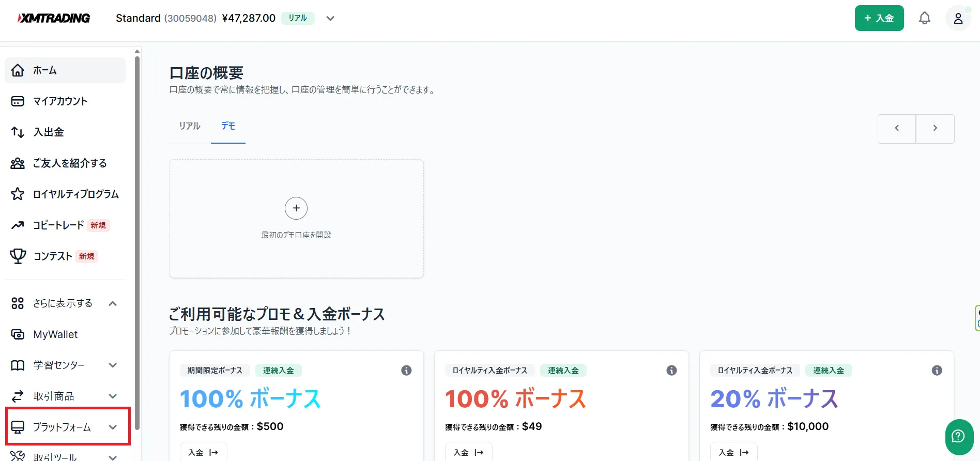This screenshot has height=461, width=980.
Task: Click info icon on 20% ボーナス card
Action: point(937,371)
